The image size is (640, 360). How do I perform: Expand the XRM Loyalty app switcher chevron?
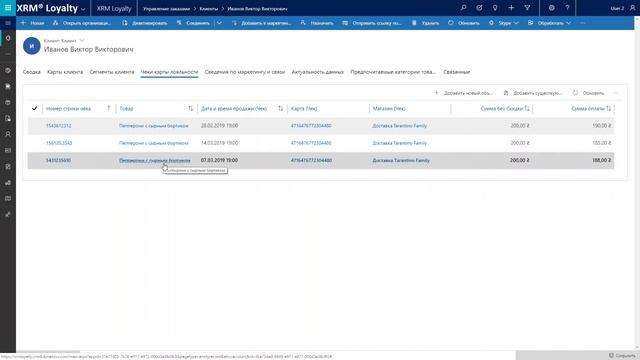point(83,9)
